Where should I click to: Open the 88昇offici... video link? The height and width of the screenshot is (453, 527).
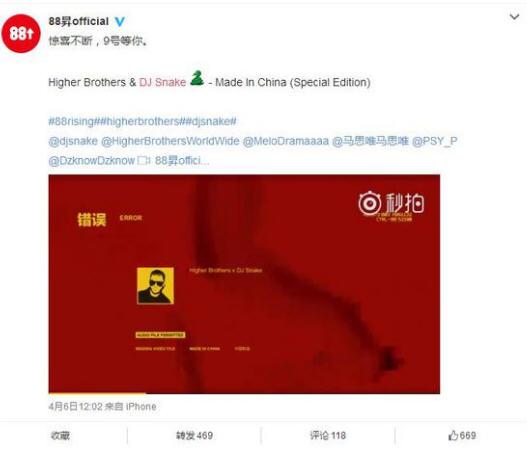pyautogui.click(x=178, y=161)
